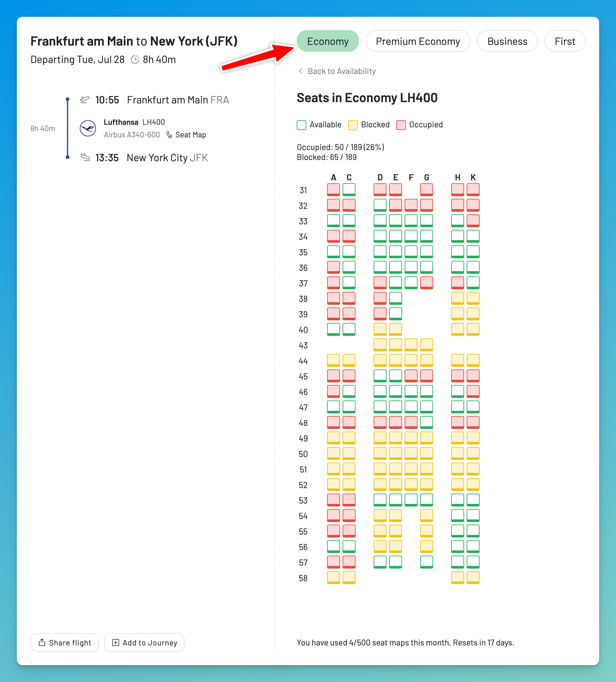Switch to the First class tab
This screenshot has height=682, width=616.
[x=565, y=41]
